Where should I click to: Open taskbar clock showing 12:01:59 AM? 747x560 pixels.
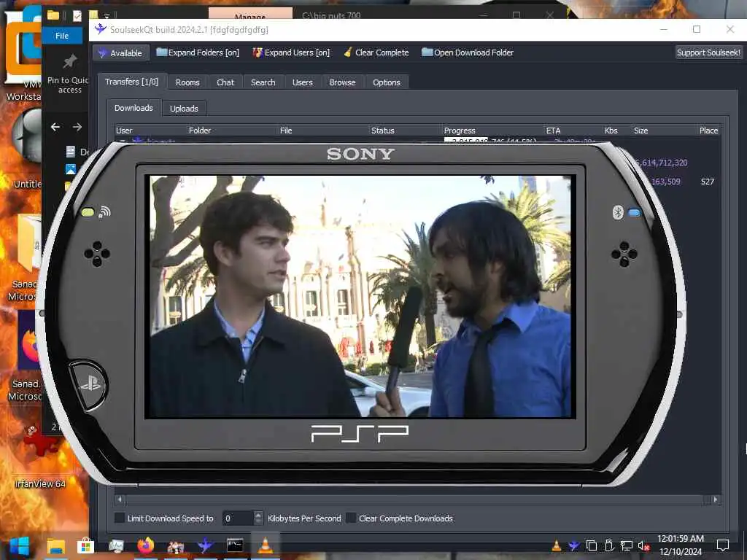[x=681, y=545]
